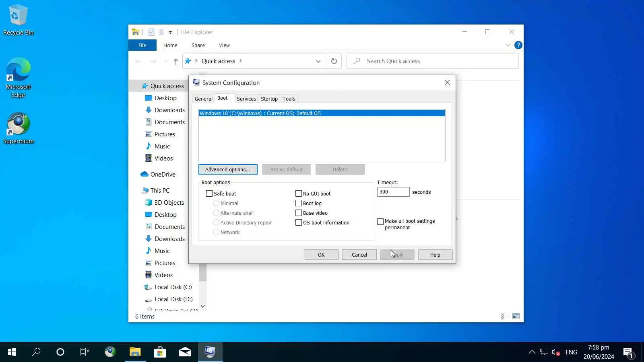
Task: Close the System Configuration dialog
Action: [x=447, y=82]
